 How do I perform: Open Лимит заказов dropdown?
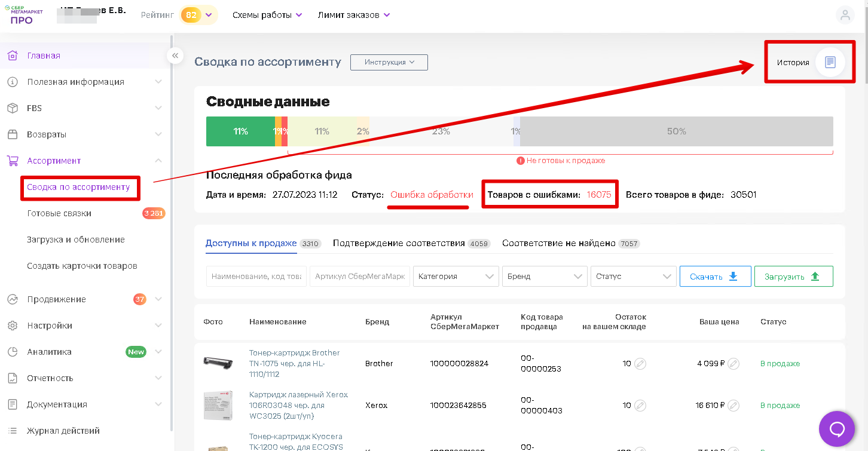tap(354, 15)
